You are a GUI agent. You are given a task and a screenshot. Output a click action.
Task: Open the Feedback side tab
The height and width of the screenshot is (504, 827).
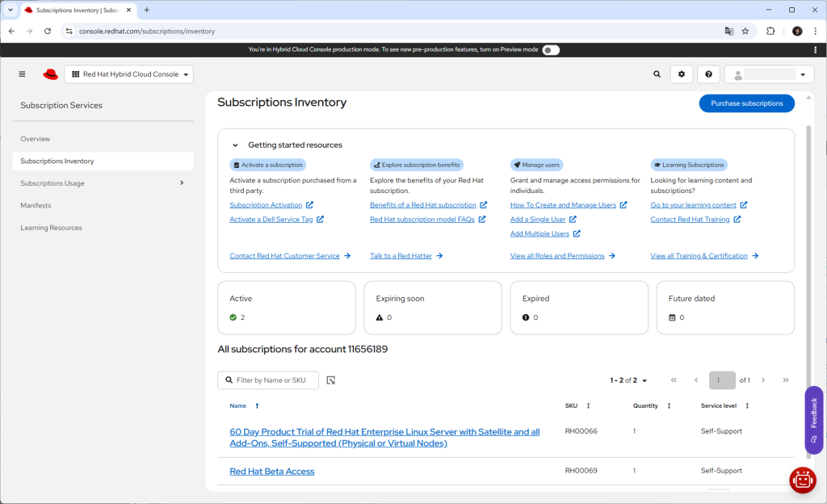[814, 419]
